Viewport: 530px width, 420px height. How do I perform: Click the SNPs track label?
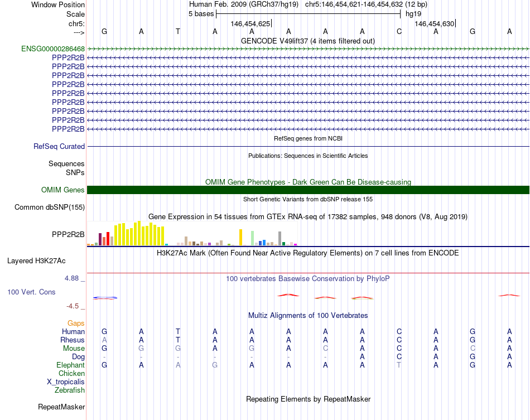click(x=75, y=172)
